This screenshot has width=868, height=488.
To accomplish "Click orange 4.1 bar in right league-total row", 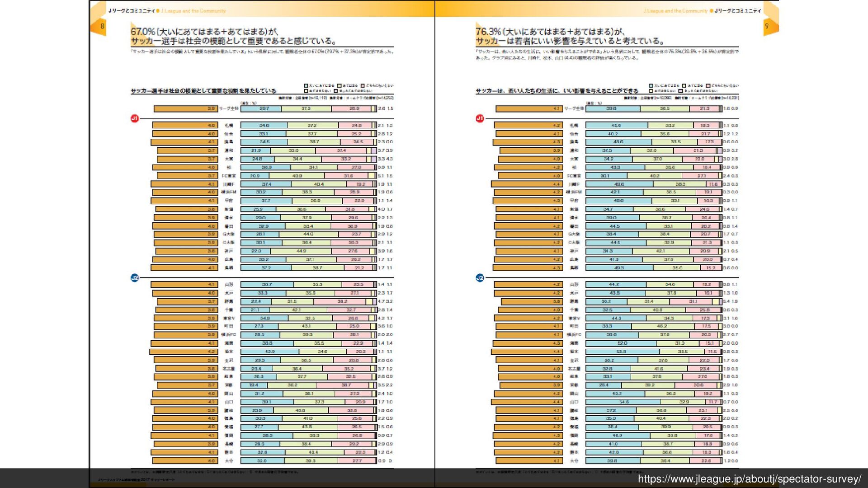I will point(528,109).
